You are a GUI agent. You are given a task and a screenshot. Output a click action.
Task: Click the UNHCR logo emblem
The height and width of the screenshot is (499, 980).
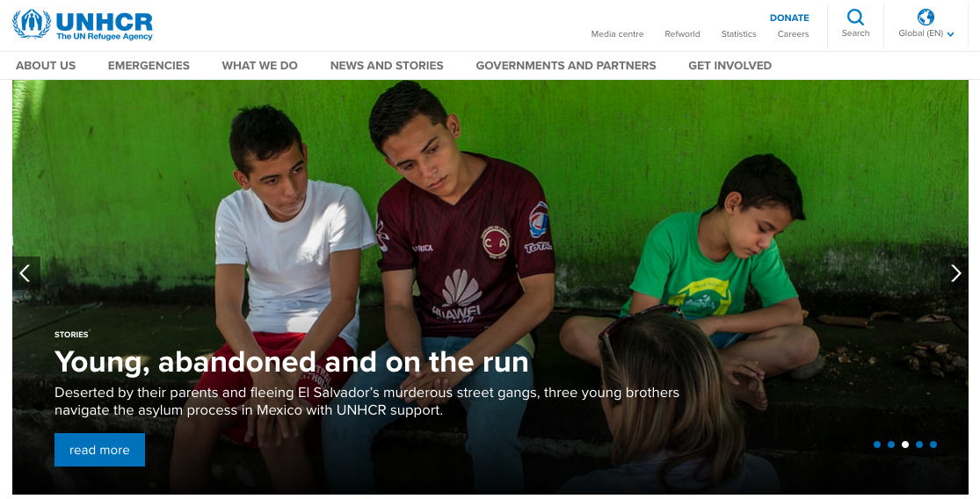click(32, 25)
